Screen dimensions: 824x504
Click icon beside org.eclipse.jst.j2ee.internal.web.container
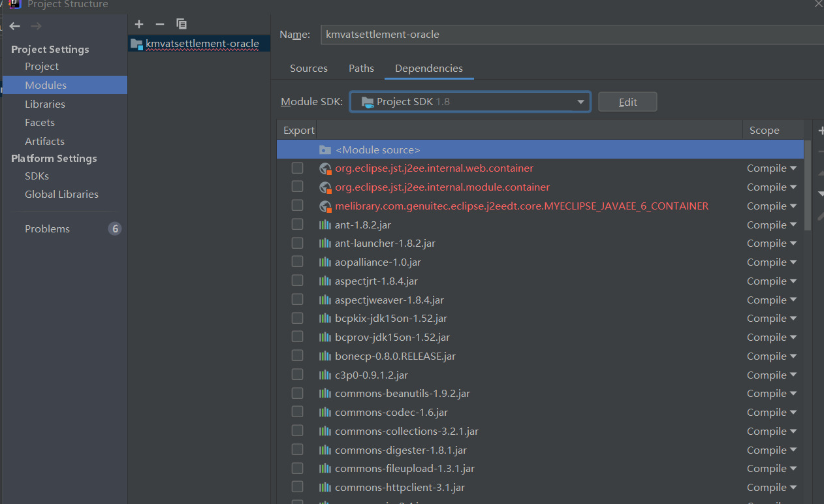[325, 168]
